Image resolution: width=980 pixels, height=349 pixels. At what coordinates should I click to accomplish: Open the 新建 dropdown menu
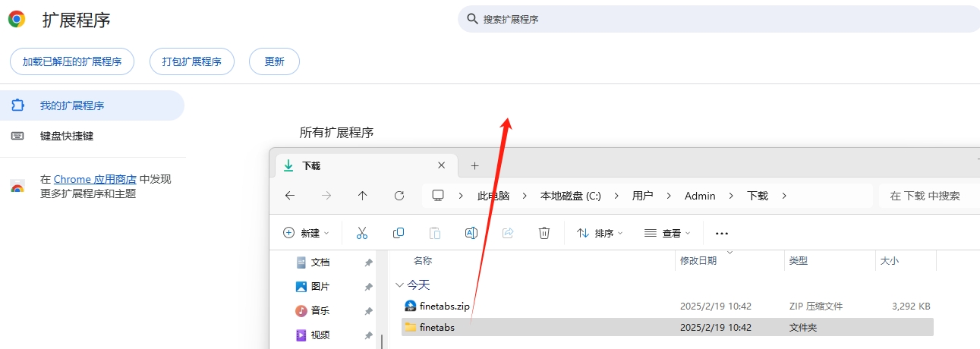click(306, 233)
